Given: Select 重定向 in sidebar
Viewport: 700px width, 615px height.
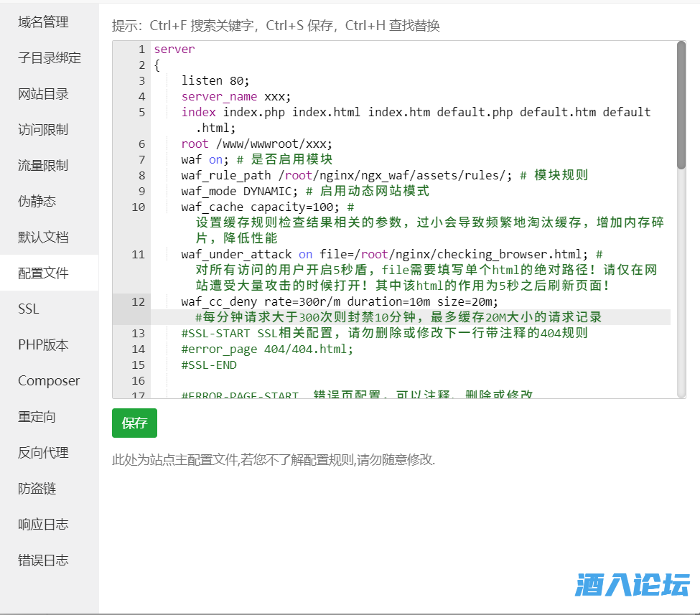Looking at the screenshot, I should point(37,417).
